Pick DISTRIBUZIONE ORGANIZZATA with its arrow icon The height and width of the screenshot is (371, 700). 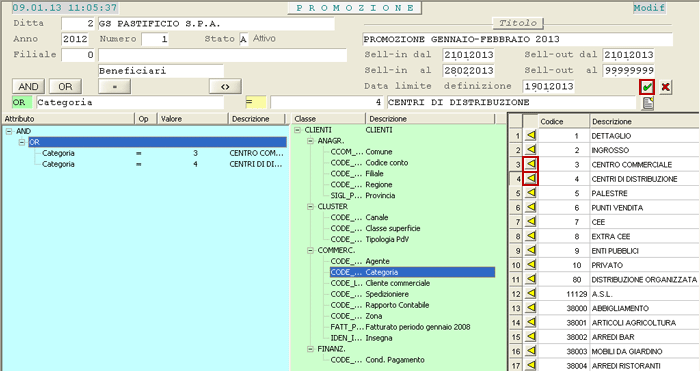(530, 279)
